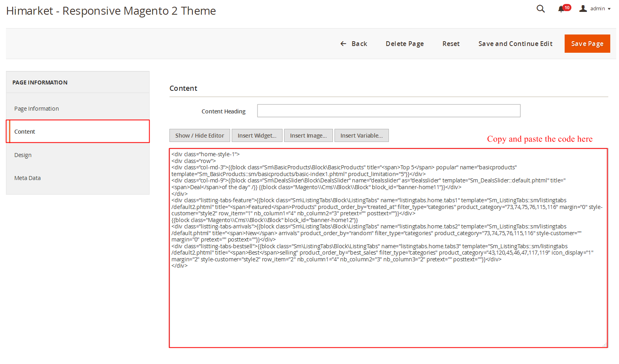Select the Content tab in sidebar
The width and height of the screenshot is (619, 364).
coord(78,131)
